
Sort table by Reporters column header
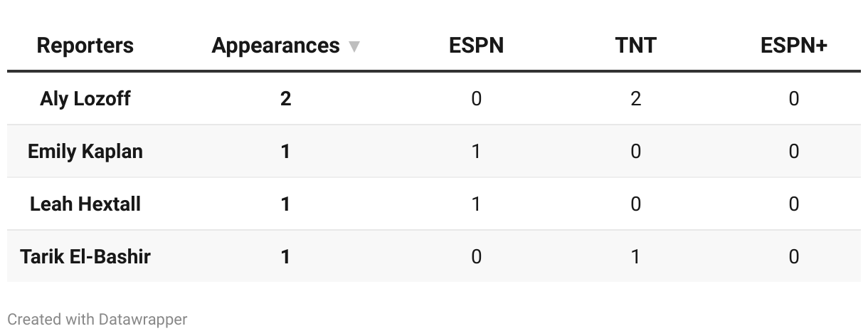pyautogui.click(x=85, y=46)
